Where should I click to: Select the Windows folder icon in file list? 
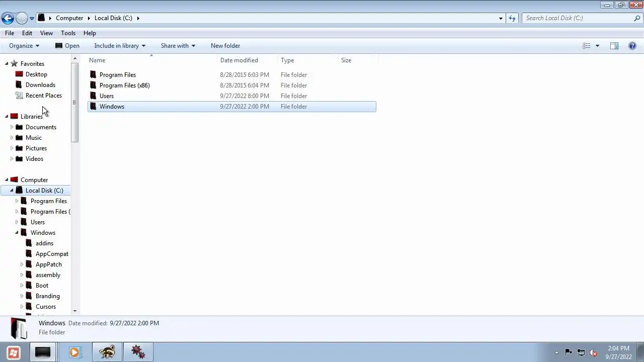click(x=93, y=107)
